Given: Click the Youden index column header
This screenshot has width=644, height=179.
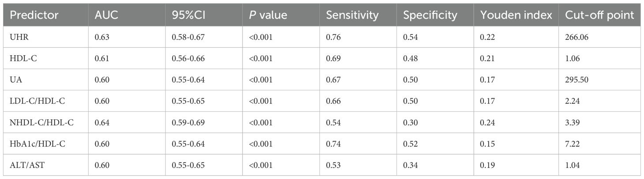Looking at the screenshot, I should (516, 15).
